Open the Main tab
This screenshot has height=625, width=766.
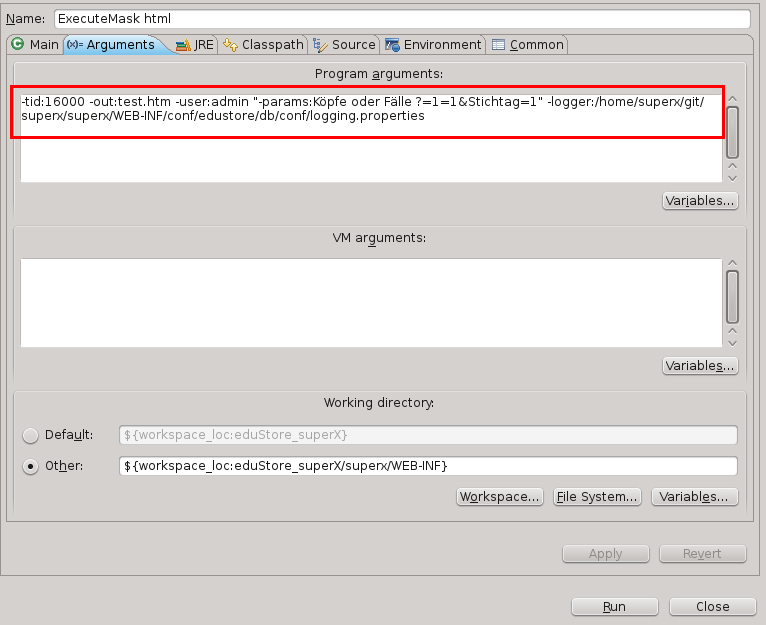pos(35,44)
